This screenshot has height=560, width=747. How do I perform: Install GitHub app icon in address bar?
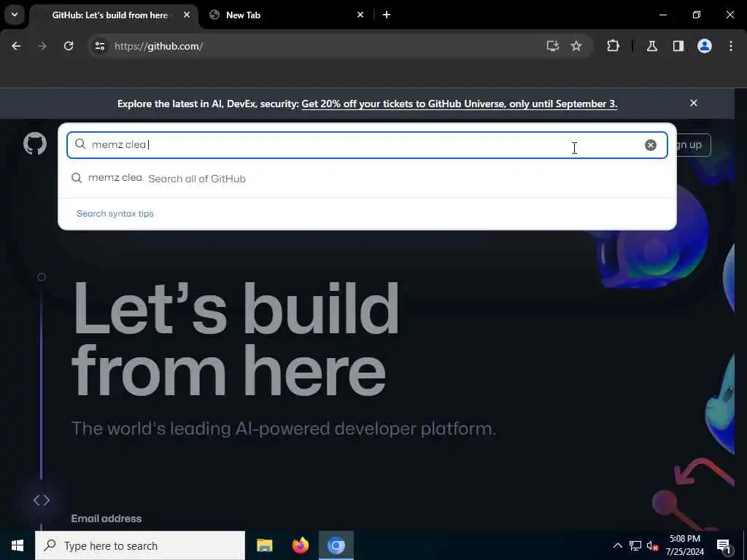[553, 46]
